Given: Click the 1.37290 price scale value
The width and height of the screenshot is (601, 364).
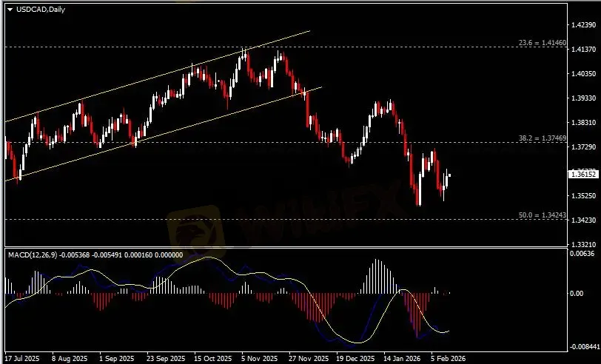Looking at the screenshot, I should point(583,147).
